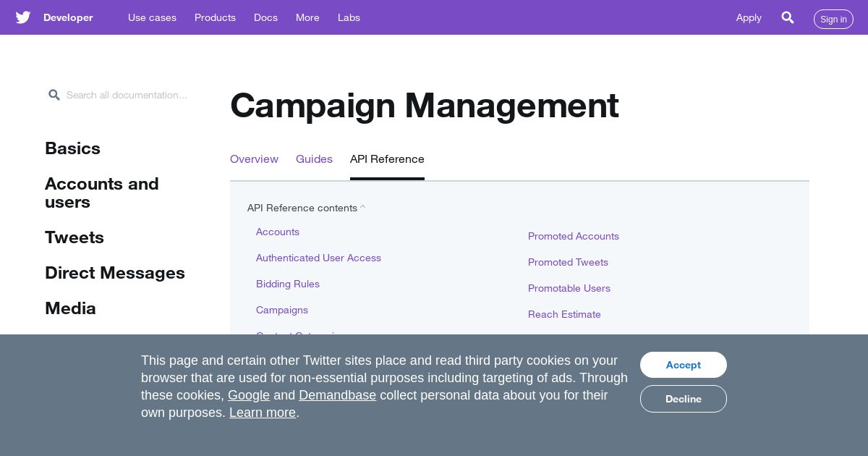Switch to the Overview tab
This screenshot has width=868, height=456.
(x=254, y=159)
